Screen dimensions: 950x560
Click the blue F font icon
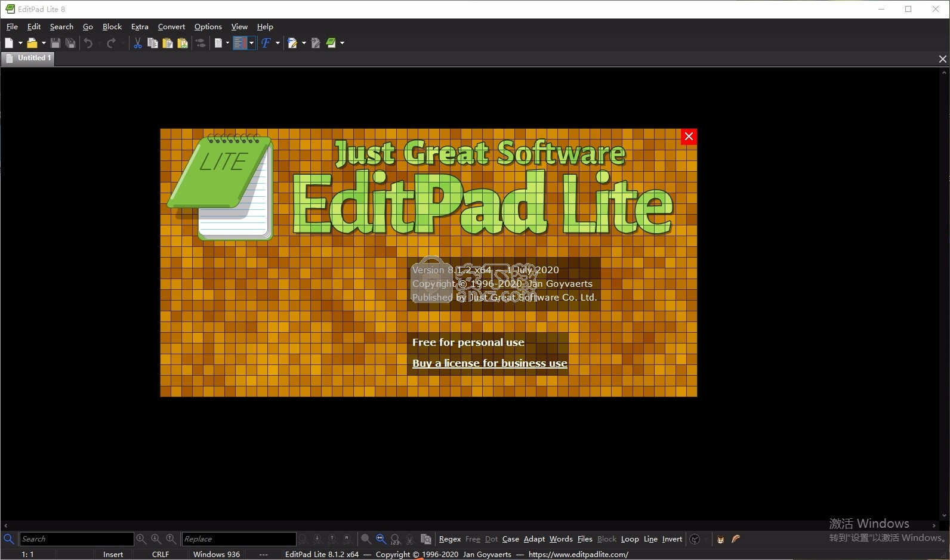266,43
